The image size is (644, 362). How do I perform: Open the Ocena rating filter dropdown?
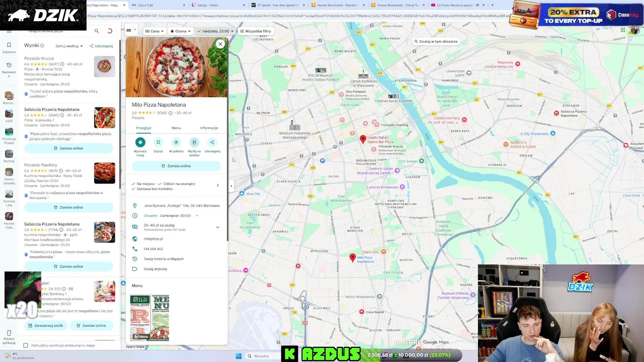pos(181,31)
